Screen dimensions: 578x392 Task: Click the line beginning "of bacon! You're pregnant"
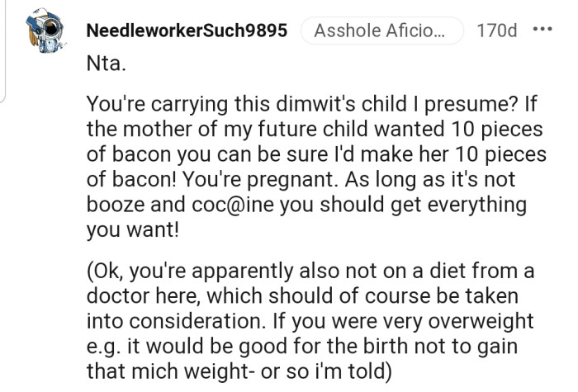coord(307,181)
